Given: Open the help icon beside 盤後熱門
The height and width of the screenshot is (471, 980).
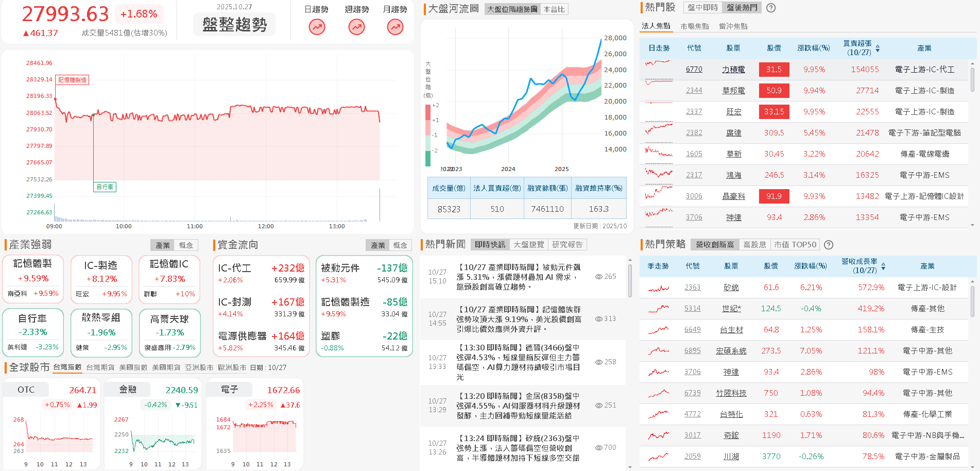Looking at the screenshot, I should pyautogui.click(x=770, y=7).
